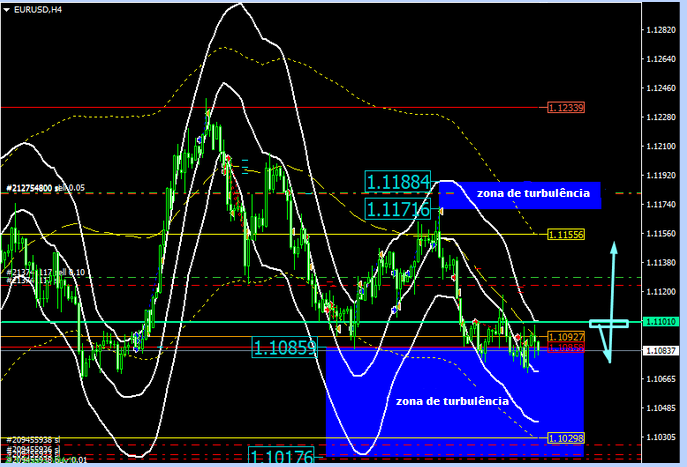Select the cyan downward arrow near 1.10837

(x=607, y=346)
